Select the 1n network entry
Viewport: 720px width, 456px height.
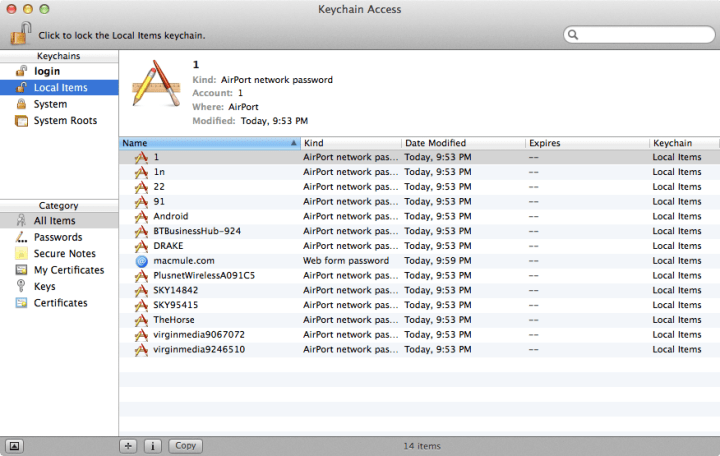click(419, 172)
